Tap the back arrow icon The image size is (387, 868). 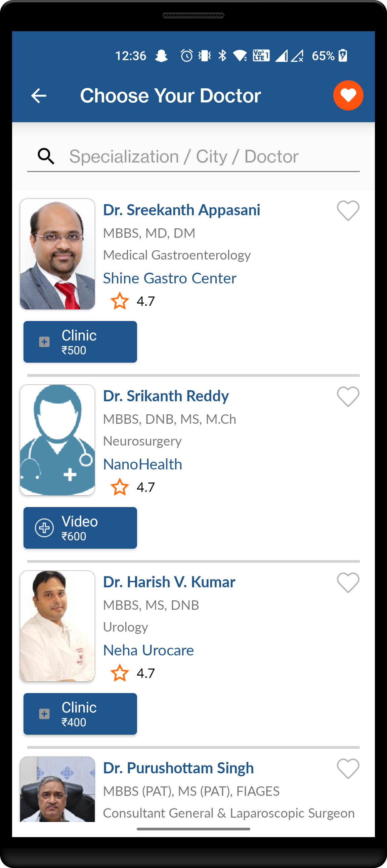(39, 96)
